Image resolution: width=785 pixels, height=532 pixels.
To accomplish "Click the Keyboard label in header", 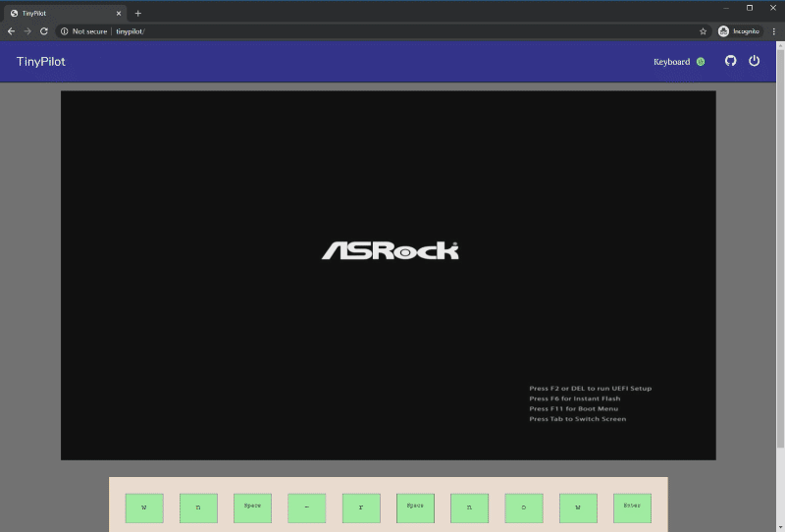I will point(671,62).
